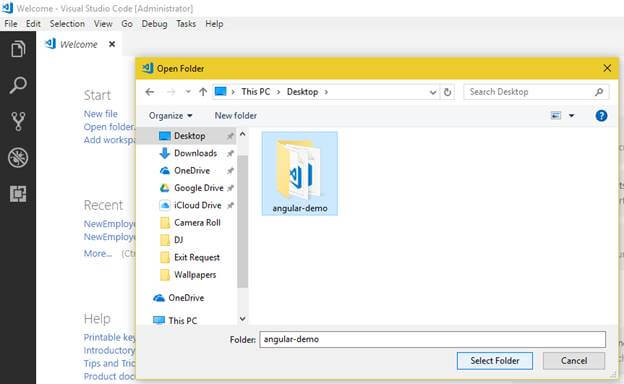Open the dialog Help icon

[x=601, y=116]
